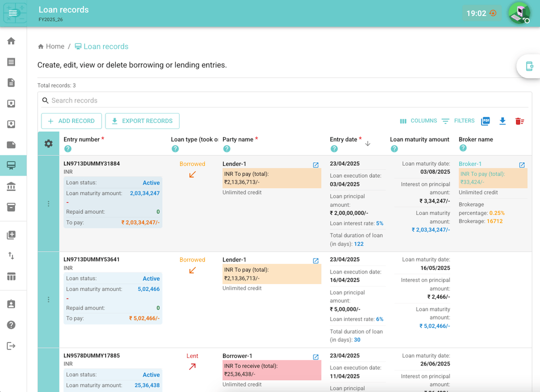540x392 pixels.
Task: Click the blue download icon
Action: (x=502, y=121)
